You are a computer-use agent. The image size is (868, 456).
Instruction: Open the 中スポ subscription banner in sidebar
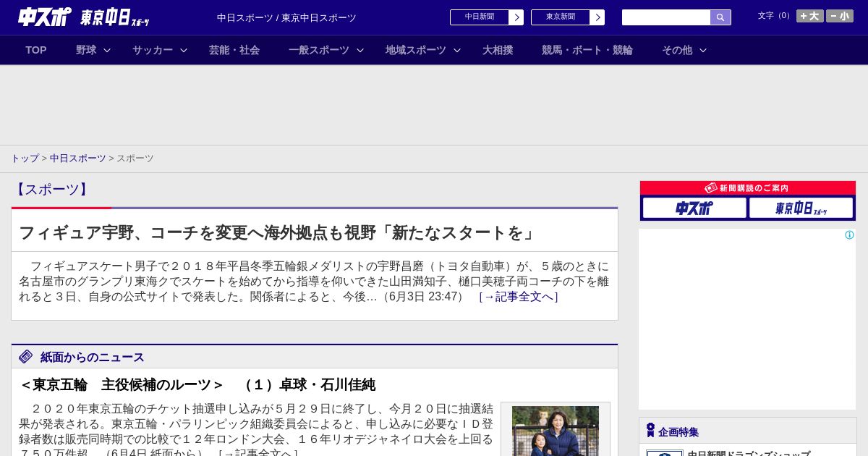pyautogui.click(x=694, y=208)
